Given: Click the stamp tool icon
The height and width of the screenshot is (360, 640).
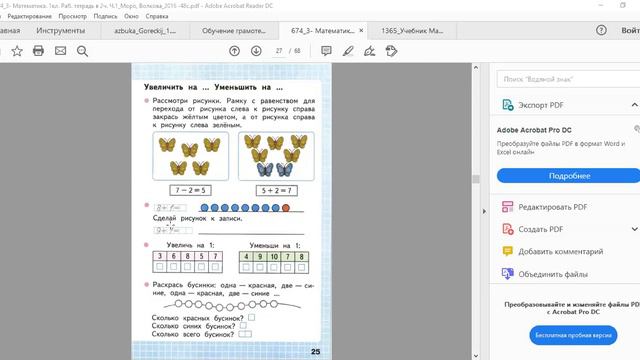Looking at the screenshot, I should click(x=391, y=51).
